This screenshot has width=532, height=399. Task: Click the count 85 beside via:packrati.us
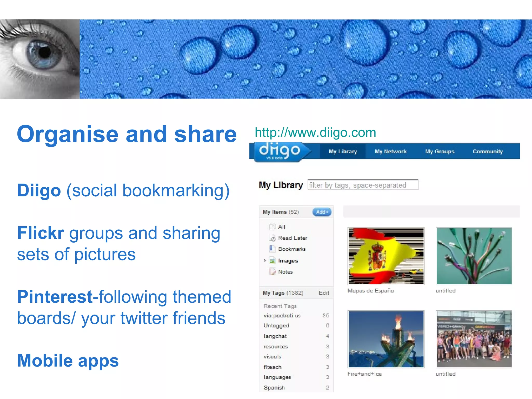click(x=326, y=315)
